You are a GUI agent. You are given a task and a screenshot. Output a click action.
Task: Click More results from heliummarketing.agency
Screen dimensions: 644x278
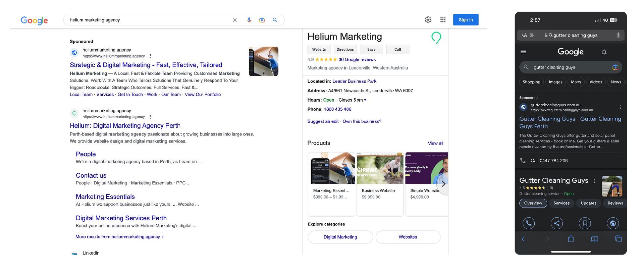point(119,237)
